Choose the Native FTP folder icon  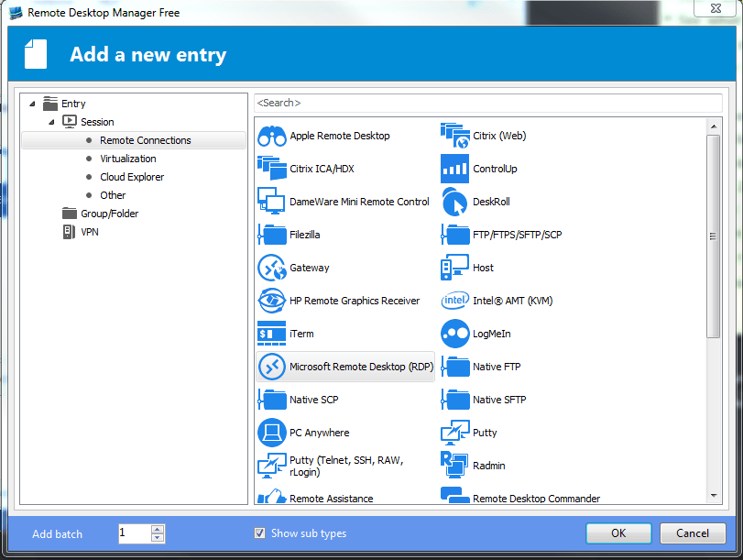pos(455,367)
